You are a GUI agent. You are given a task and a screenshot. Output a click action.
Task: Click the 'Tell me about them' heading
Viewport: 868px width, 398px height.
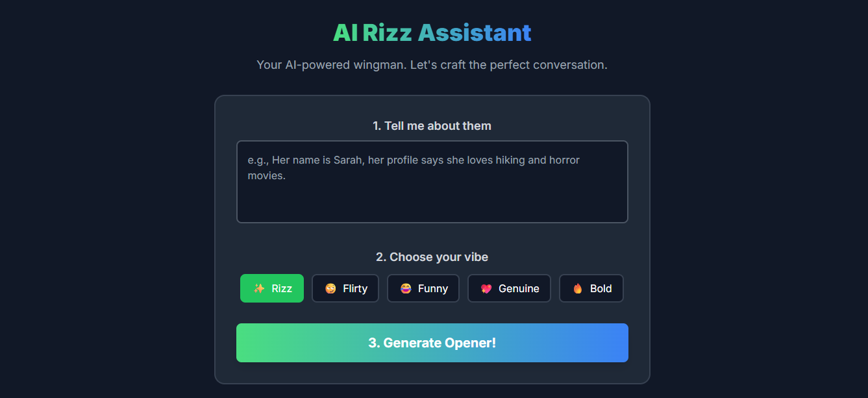(x=432, y=125)
